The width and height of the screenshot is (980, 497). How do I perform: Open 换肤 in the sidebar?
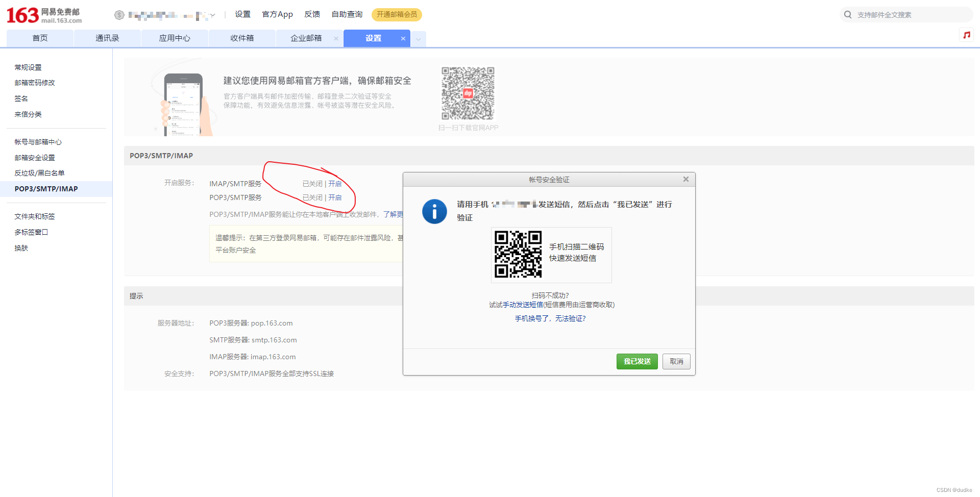point(21,248)
